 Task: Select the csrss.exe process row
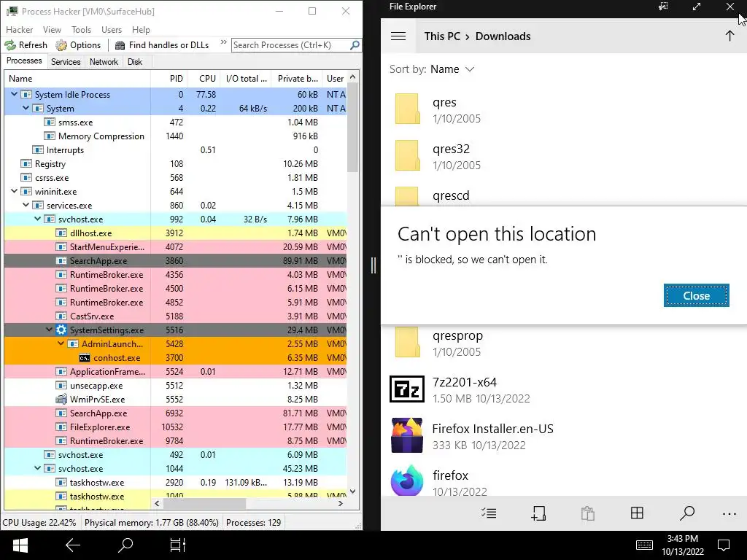coord(175,178)
